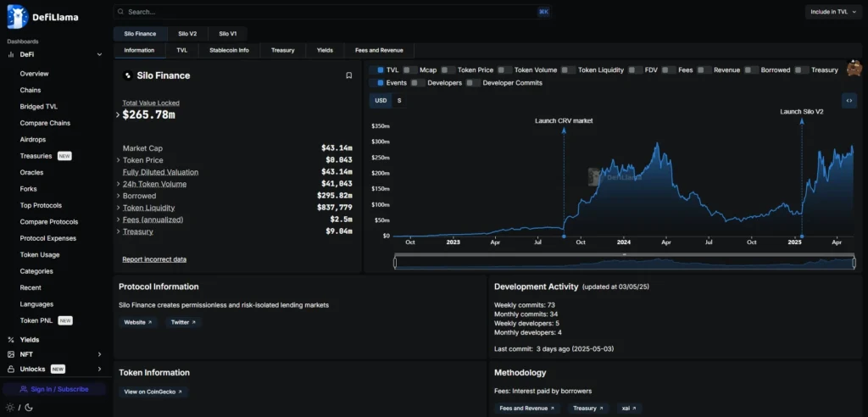Open the Silo Finance Website link
Screen dimensions: 868x417
[138, 322]
